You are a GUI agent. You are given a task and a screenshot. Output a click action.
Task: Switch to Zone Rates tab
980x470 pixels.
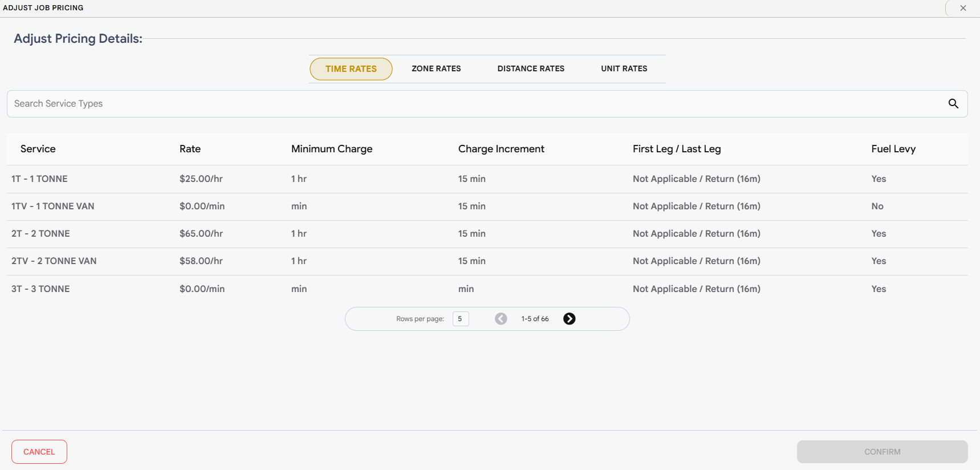[436, 68]
